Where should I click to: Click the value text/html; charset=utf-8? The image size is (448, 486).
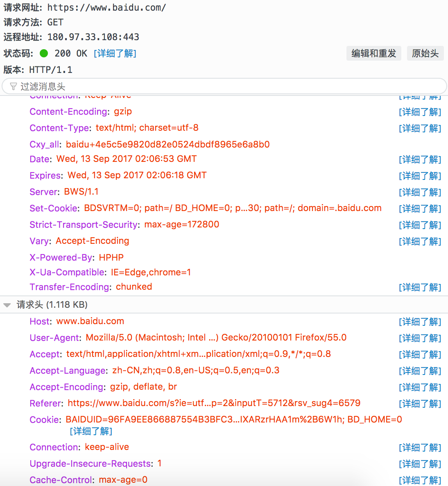[x=147, y=128]
